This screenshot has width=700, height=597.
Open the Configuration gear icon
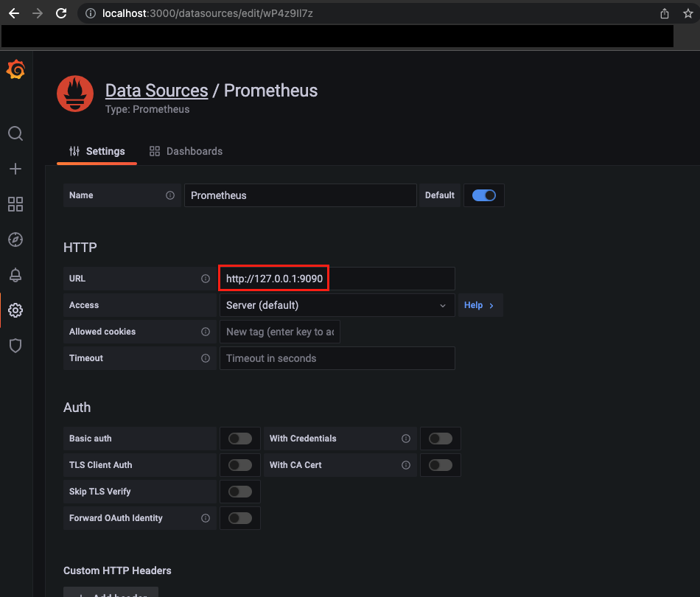(15, 310)
